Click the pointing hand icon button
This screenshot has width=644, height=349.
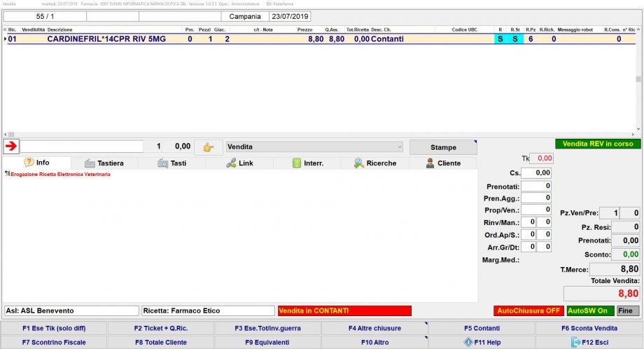[208, 147]
